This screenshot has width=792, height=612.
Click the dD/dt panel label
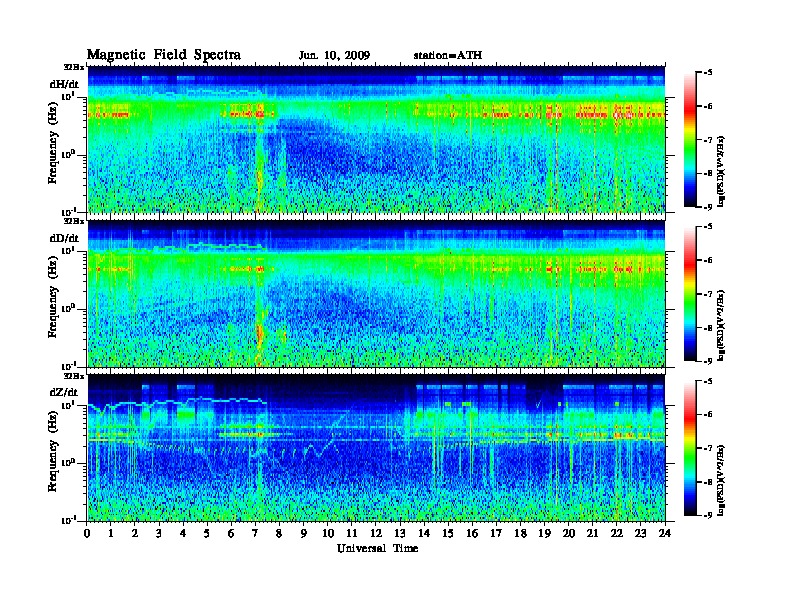coord(64,238)
